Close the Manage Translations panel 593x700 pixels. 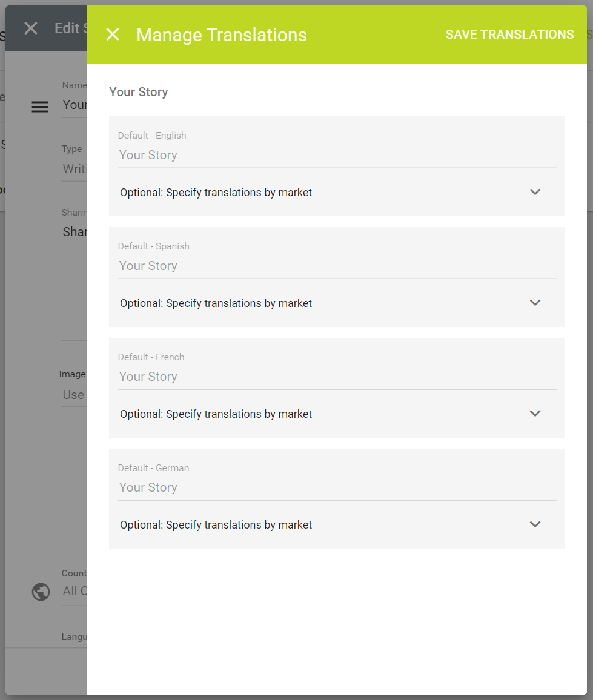(x=113, y=35)
